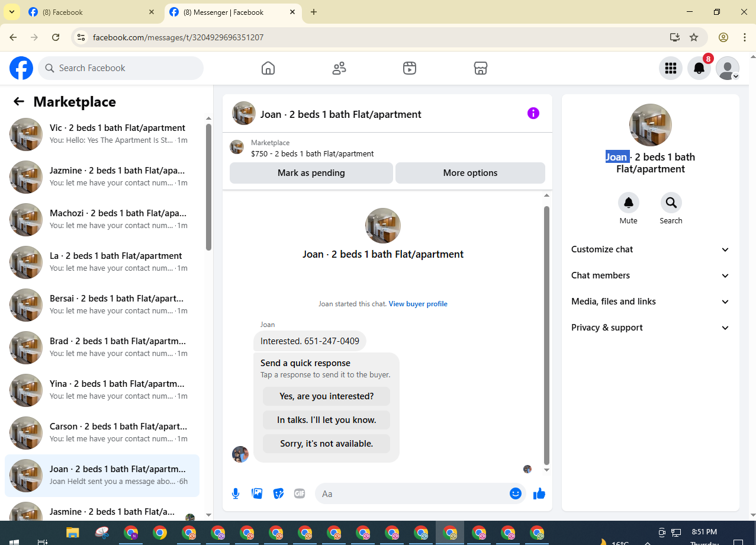The width and height of the screenshot is (756, 545).
Task: Open the emoji picker smiley
Action: point(516,493)
